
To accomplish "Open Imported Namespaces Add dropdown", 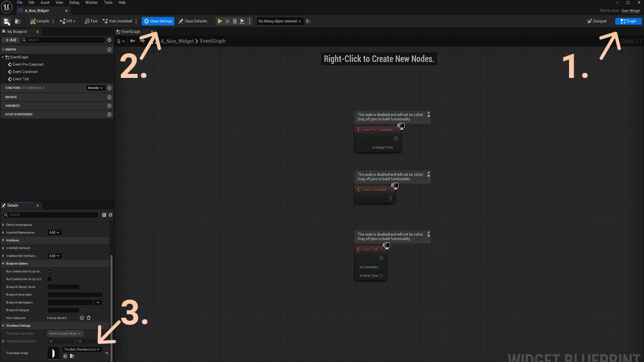I will (54, 232).
